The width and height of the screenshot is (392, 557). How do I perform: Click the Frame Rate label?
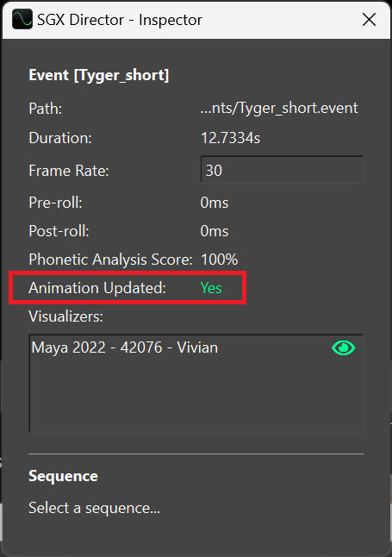pyautogui.click(x=69, y=171)
